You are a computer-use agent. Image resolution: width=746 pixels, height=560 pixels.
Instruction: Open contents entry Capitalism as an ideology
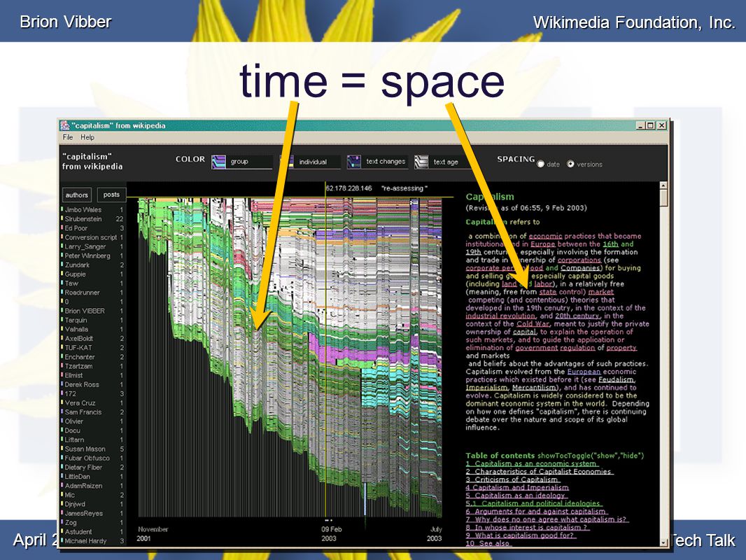pos(516,496)
